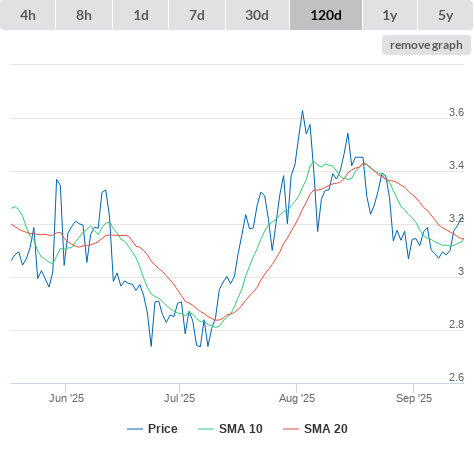Switch to the 5y range
Screen dimensions: 474x455
446,15
